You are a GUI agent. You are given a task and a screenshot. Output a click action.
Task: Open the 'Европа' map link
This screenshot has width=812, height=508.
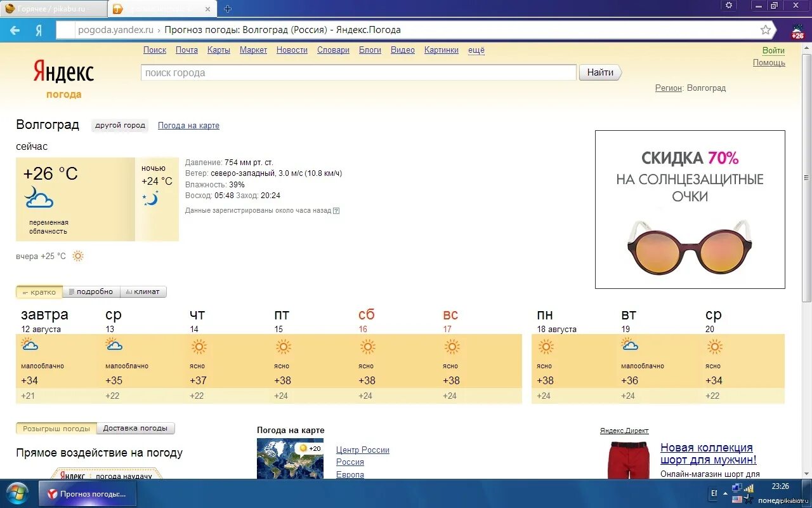coord(350,474)
